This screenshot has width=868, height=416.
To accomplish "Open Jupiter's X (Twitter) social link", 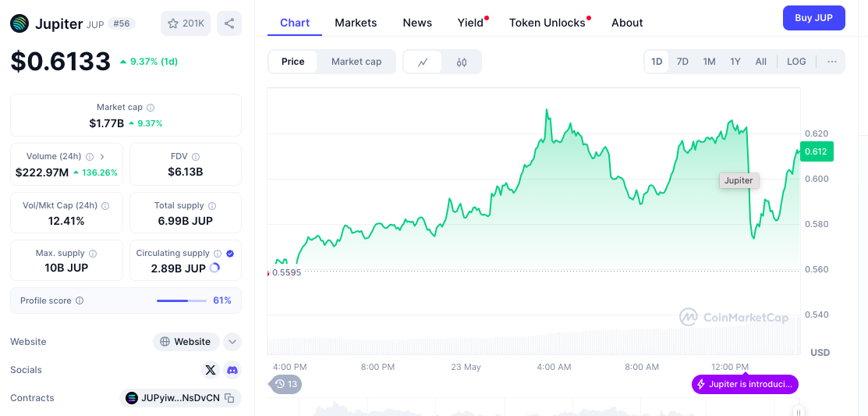I will point(210,370).
